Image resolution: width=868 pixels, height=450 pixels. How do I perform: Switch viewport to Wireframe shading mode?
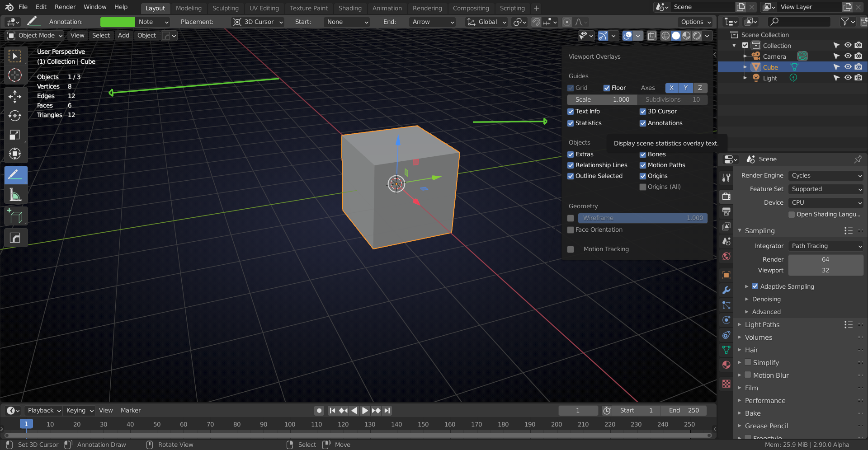(665, 36)
